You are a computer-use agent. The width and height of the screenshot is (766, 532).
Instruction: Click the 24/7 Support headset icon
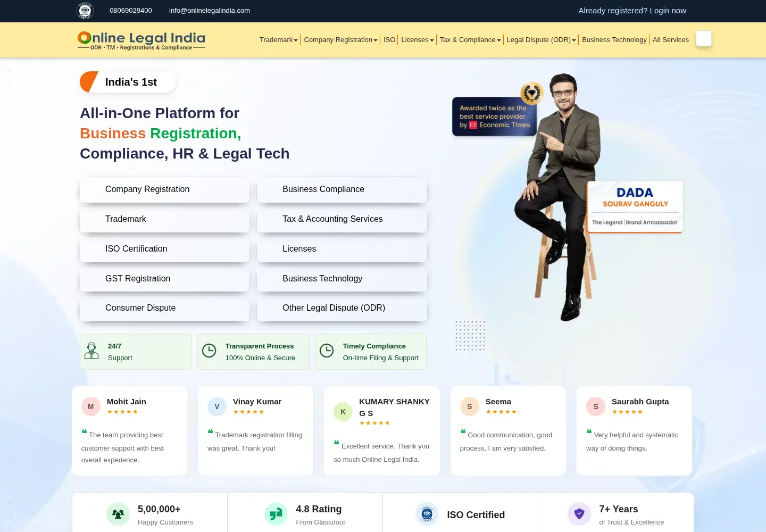(92, 351)
